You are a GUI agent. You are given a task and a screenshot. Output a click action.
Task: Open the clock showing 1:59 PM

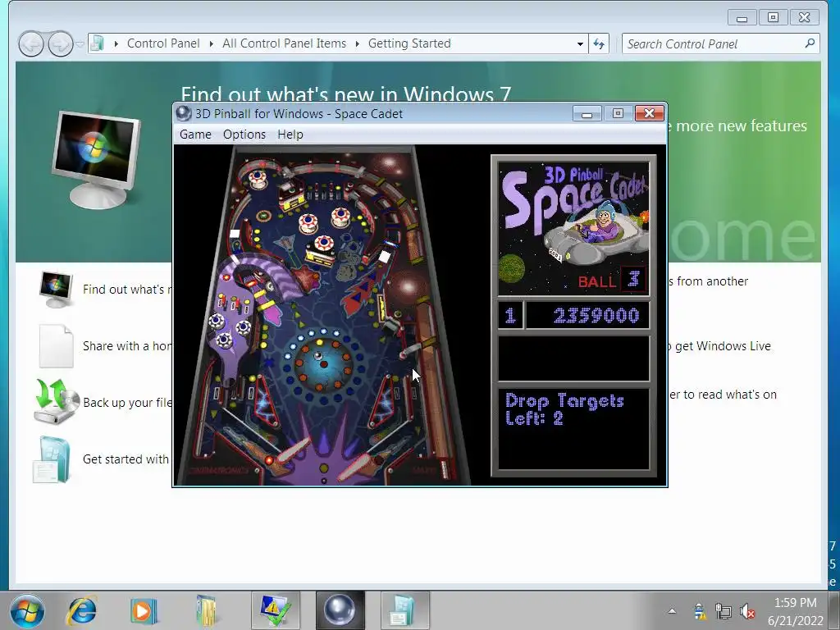point(795,611)
